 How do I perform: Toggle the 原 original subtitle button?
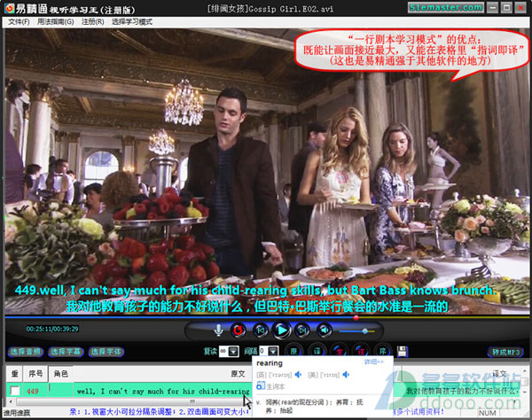tap(293, 351)
